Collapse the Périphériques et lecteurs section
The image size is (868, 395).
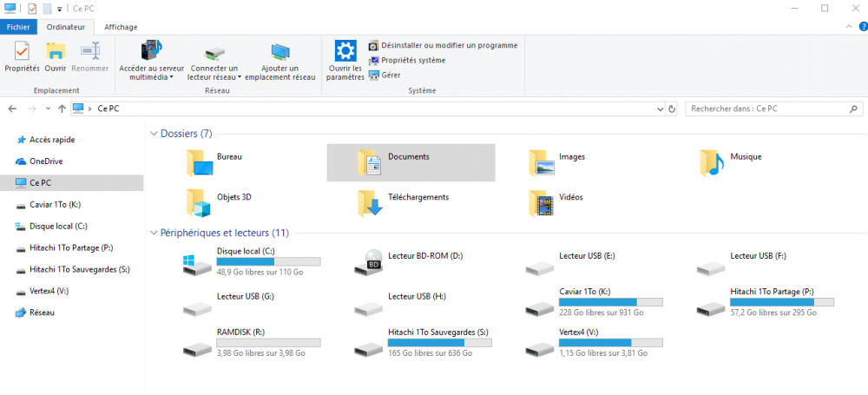[154, 233]
